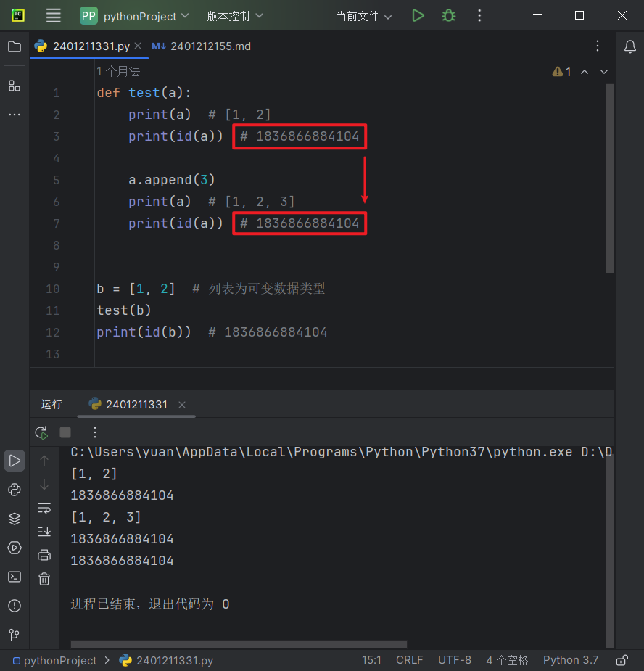The image size is (644, 671).
Task: Open the 当前文件 run configuration dropdown
Action: tap(363, 16)
